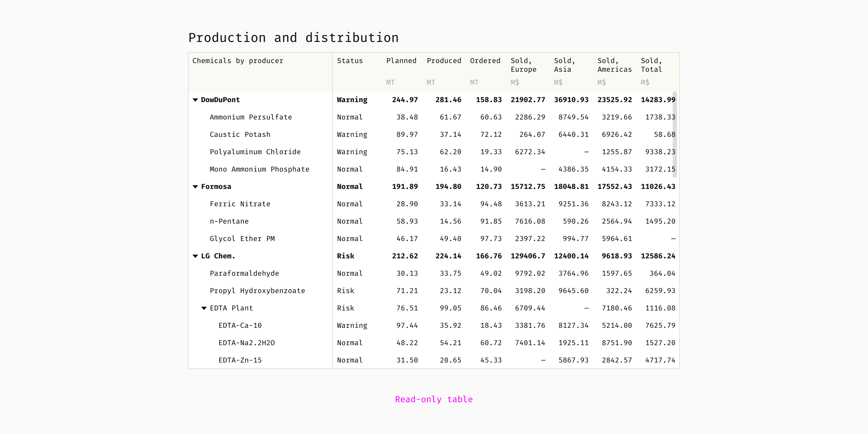Image resolution: width=868 pixels, height=434 pixels.
Task: Collapse the DowDuPont group triangle
Action: [x=195, y=100]
